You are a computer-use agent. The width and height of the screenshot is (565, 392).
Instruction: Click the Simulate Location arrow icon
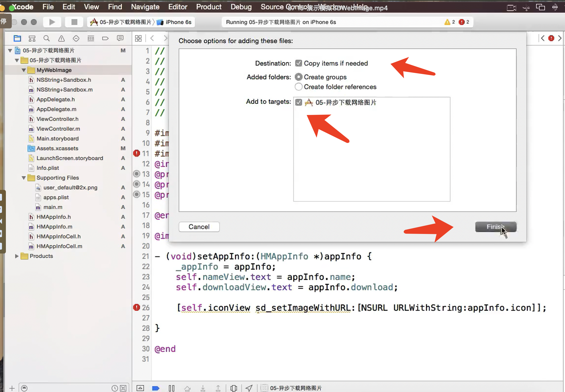pos(249,388)
